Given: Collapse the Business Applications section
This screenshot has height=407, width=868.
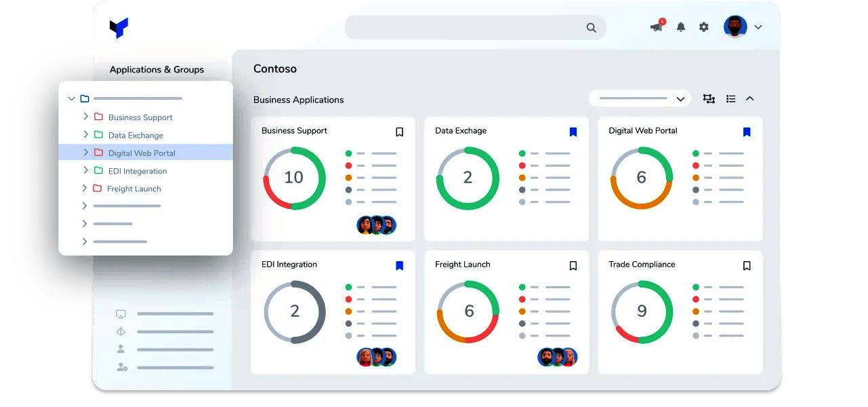Looking at the screenshot, I should 750,98.
